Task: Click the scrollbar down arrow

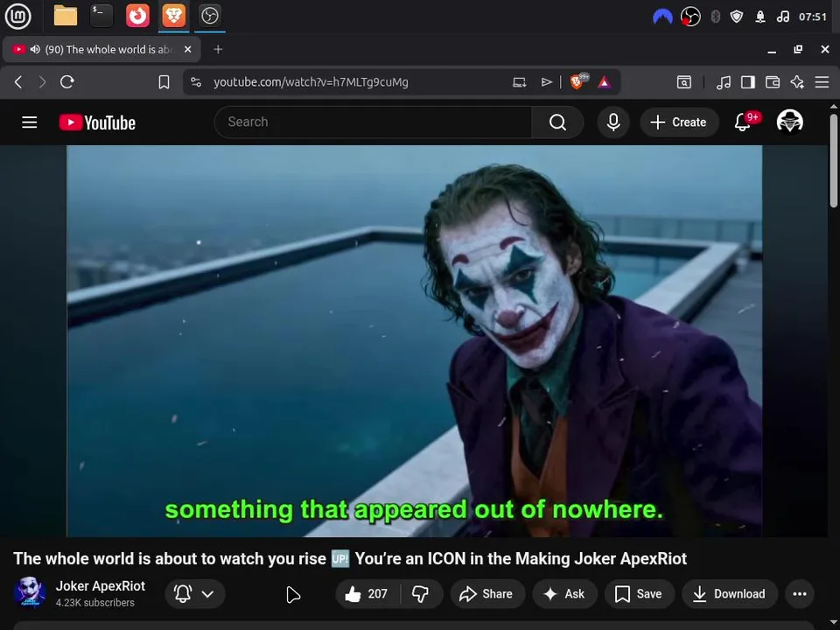Action: click(834, 623)
